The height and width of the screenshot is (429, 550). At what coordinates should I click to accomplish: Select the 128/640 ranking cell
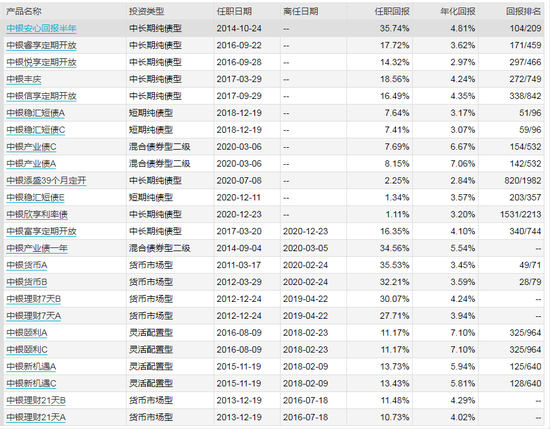(525, 383)
